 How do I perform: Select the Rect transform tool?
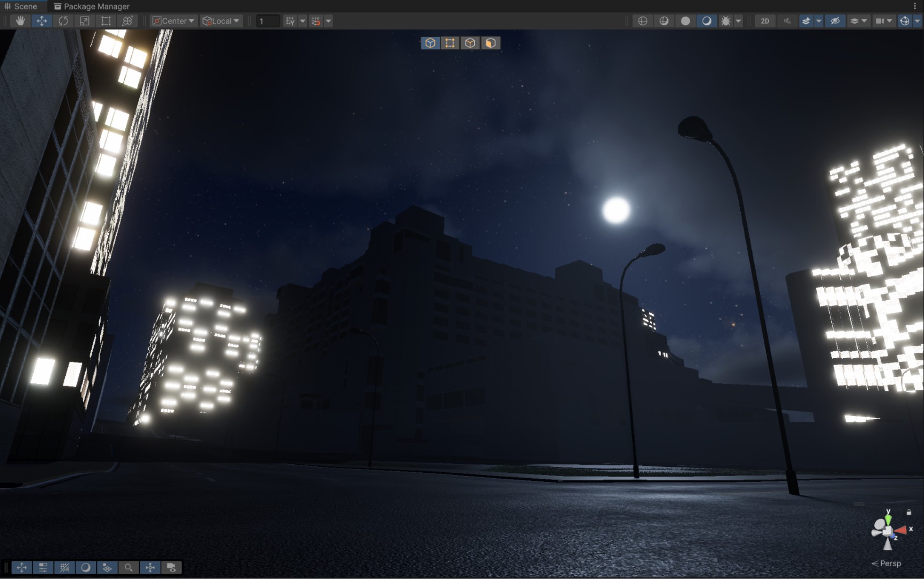tap(106, 21)
